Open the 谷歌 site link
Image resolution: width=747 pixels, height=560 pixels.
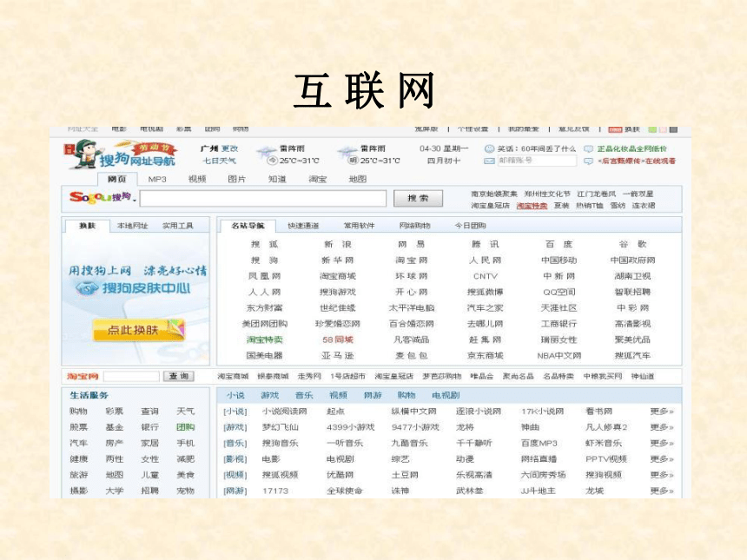632,244
